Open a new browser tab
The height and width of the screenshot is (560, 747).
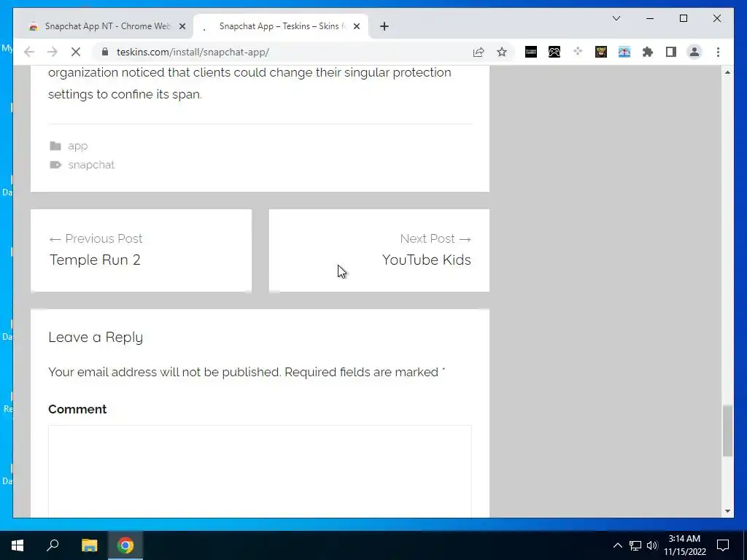tap(384, 27)
